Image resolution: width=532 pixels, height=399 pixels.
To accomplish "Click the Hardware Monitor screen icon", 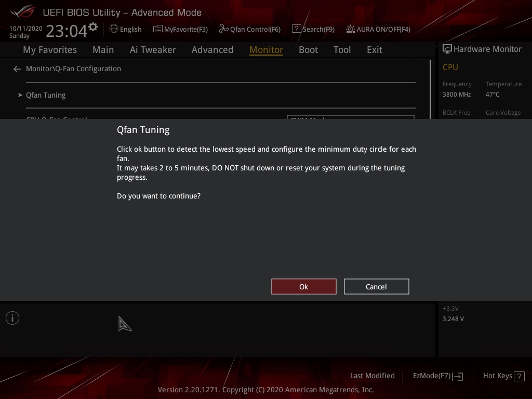I will point(447,49).
